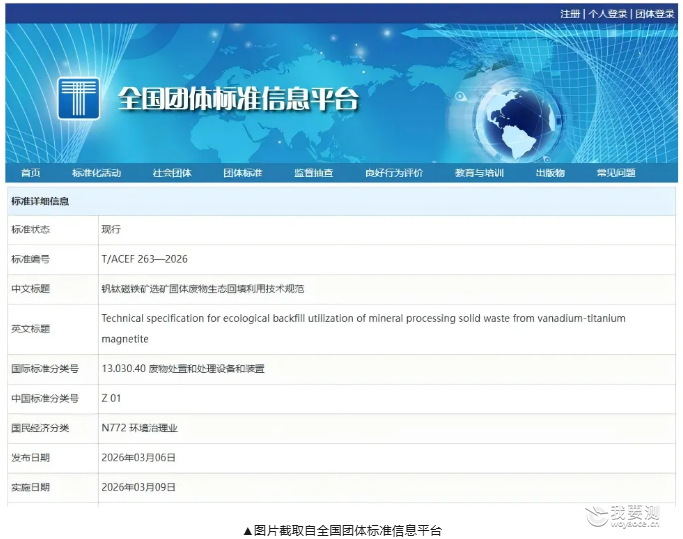The width and height of the screenshot is (683, 539).
Task: Select the 英文标题 row label
Action: (x=30, y=329)
